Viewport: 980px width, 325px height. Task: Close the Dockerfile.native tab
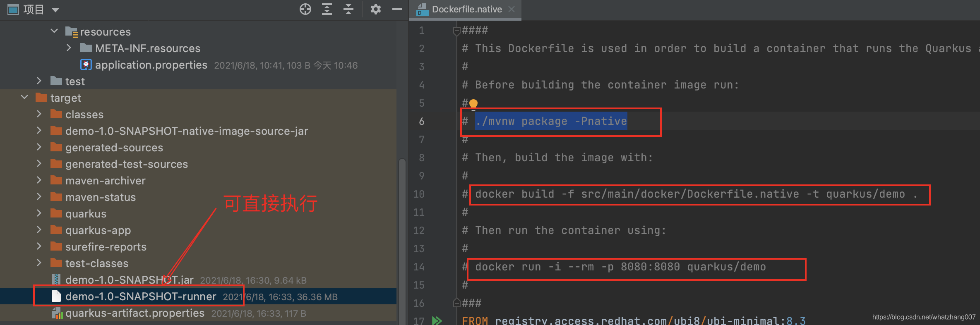coord(512,9)
